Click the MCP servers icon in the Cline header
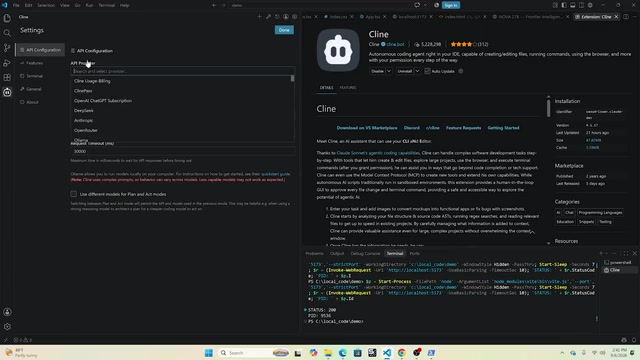640x360 pixels. click(268, 17)
